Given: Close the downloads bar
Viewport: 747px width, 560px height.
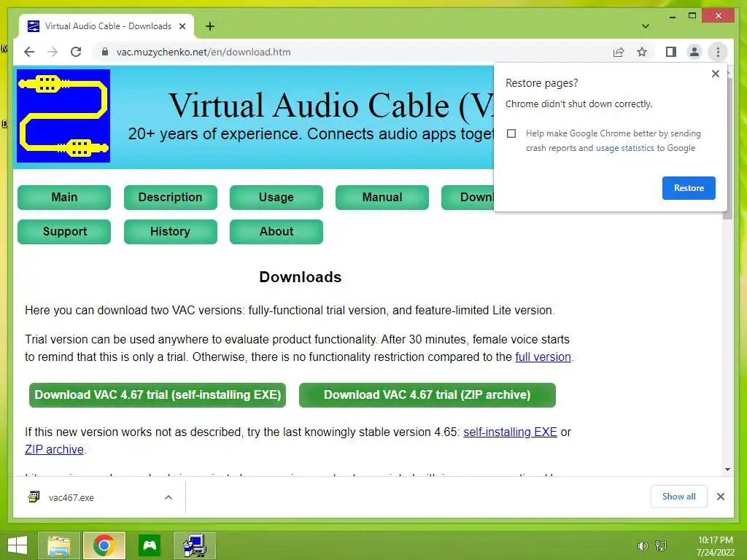Looking at the screenshot, I should point(720,497).
